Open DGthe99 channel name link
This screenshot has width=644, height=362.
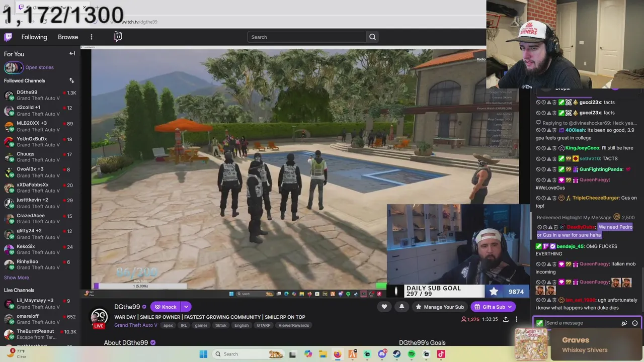click(x=127, y=307)
